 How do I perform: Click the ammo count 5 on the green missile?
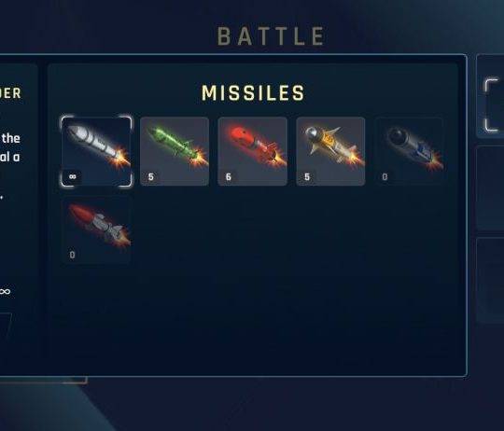(x=151, y=177)
